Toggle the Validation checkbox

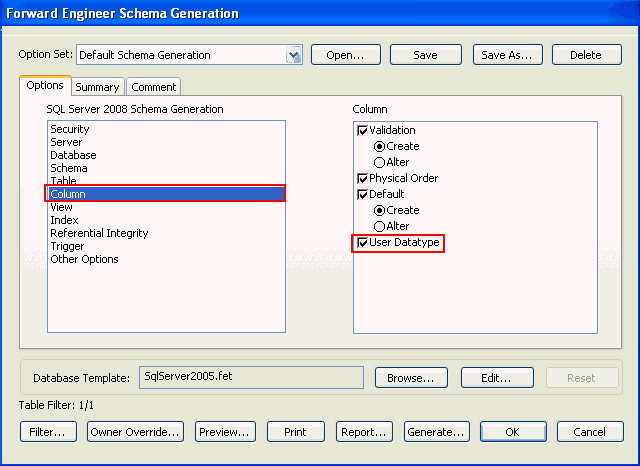[x=363, y=130]
